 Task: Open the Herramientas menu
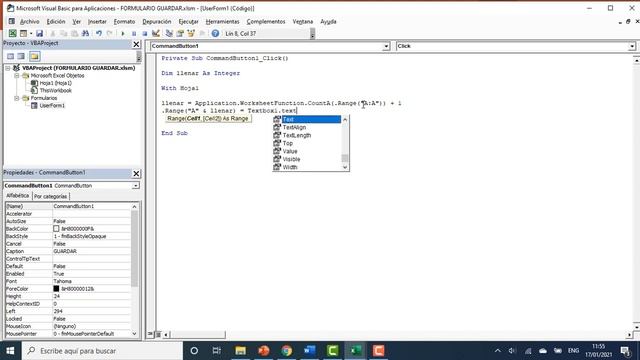pos(222,22)
